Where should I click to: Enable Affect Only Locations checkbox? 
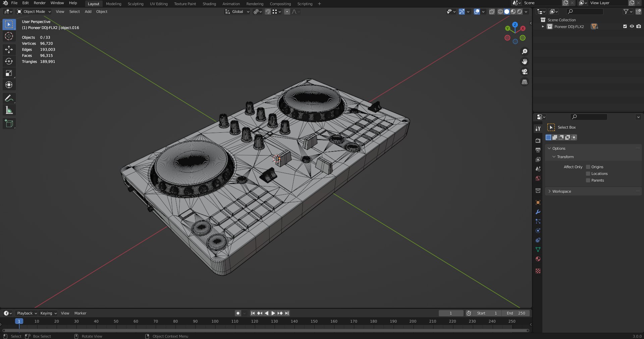pos(588,174)
